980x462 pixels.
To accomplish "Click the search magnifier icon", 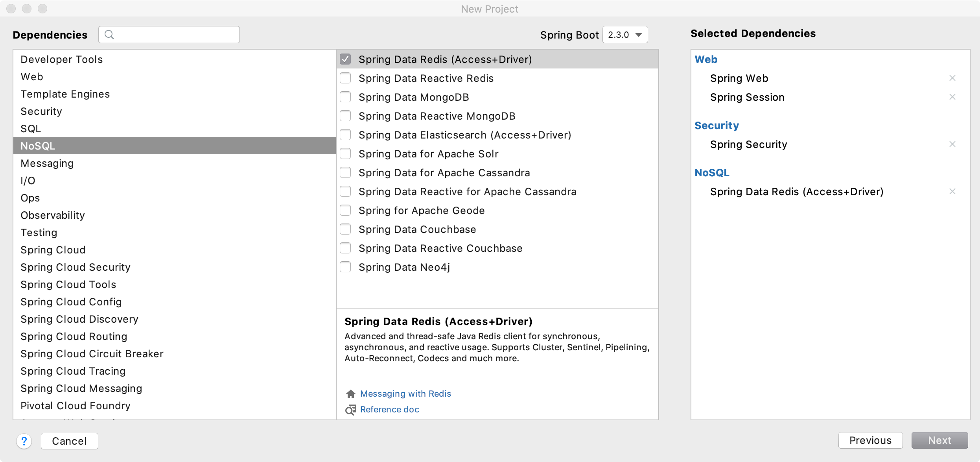I will point(109,35).
